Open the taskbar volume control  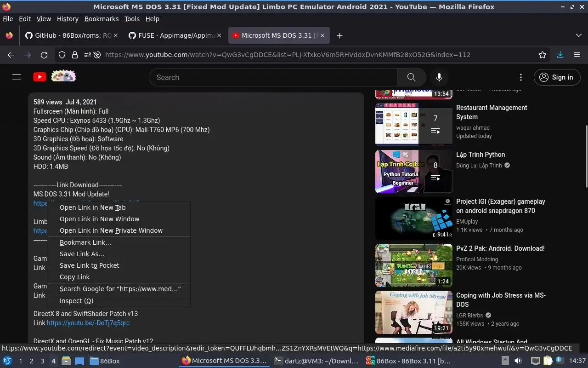pyautogui.click(x=518, y=361)
